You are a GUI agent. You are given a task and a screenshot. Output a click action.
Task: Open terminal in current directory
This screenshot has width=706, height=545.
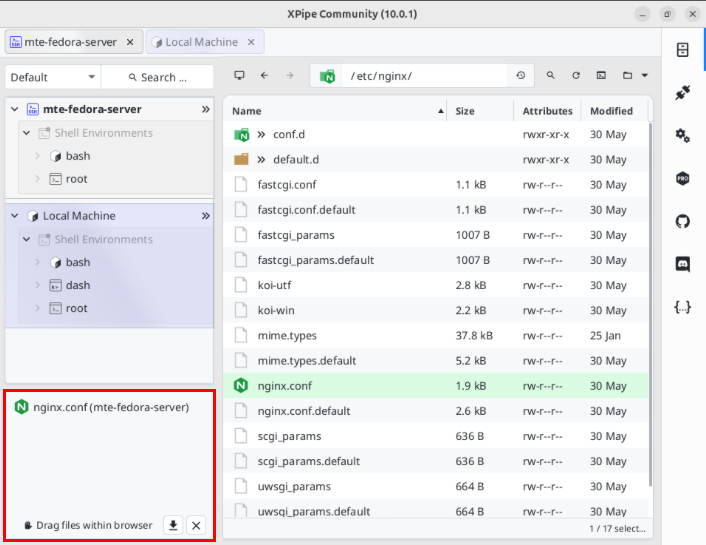601,75
